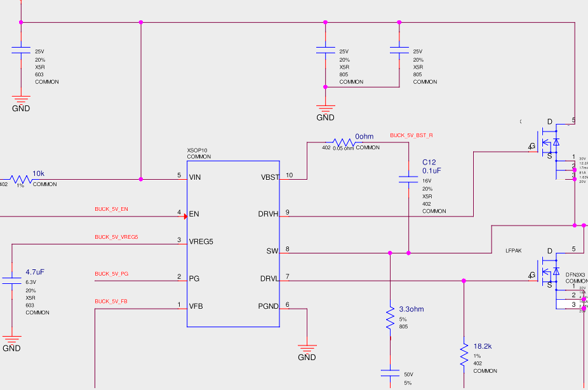The width and height of the screenshot is (588, 390).
Task: Select the high-side MOSFET symbol driven by DRVH
Action: point(549,143)
